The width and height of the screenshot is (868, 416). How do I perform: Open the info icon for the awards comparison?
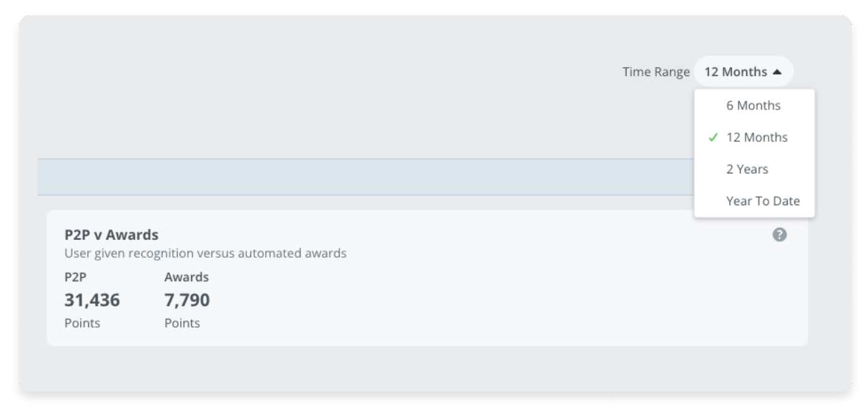pos(780,234)
